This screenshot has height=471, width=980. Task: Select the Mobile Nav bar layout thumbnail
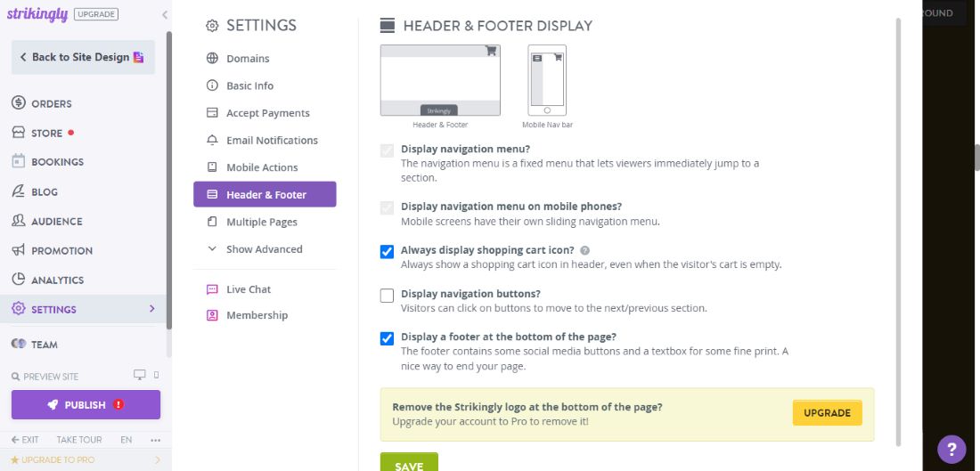tap(547, 80)
